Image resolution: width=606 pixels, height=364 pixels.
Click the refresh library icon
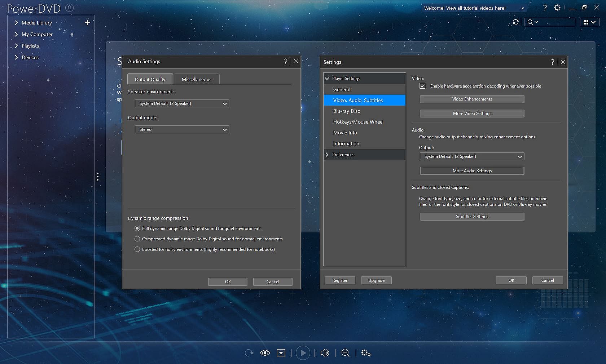point(516,22)
